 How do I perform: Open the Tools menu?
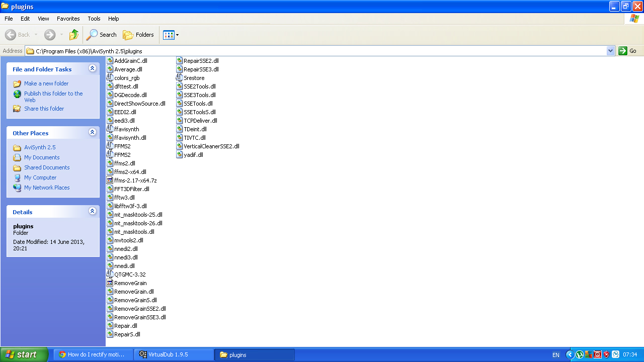[x=94, y=19]
